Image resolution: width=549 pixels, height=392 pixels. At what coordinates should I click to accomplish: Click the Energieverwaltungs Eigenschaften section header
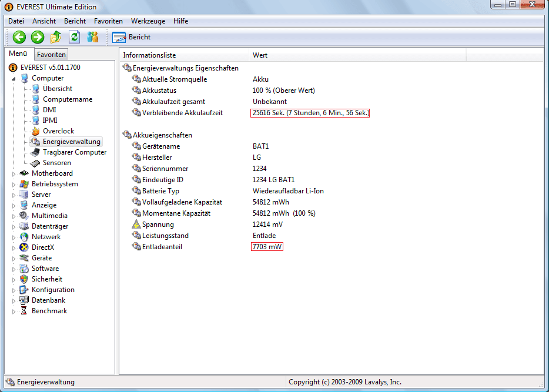point(186,68)
